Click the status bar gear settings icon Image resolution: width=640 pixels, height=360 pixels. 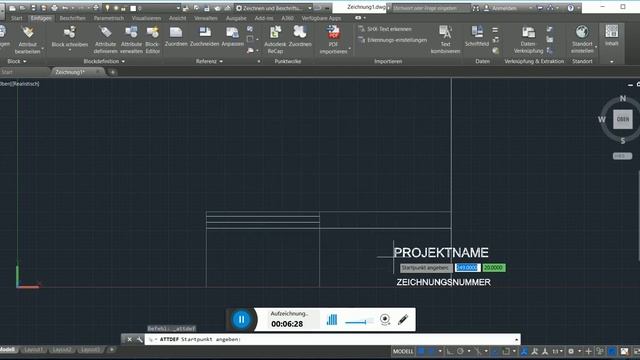click(571, 351)
